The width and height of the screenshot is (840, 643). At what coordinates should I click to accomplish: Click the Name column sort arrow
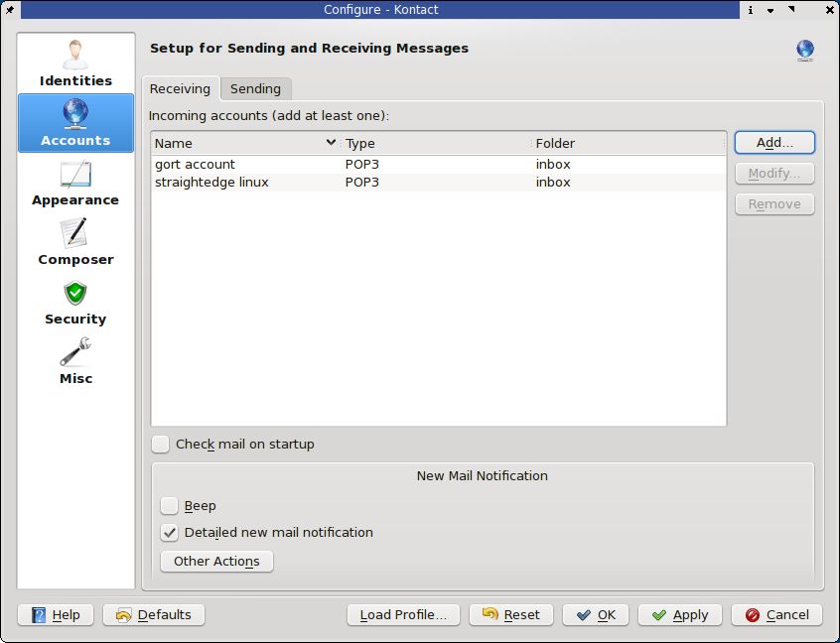click(x=331, y=143)
